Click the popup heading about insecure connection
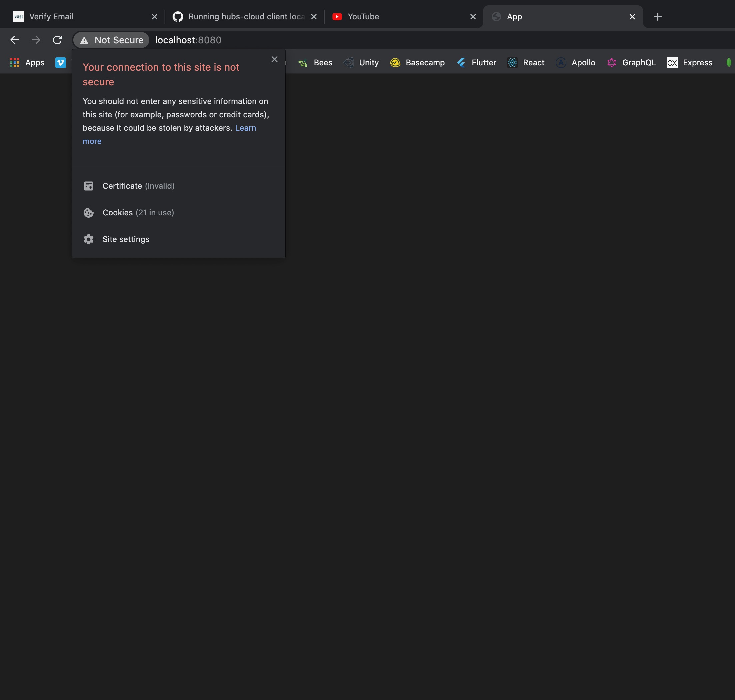This screenshot has height=700, width=735. [161, 74]
